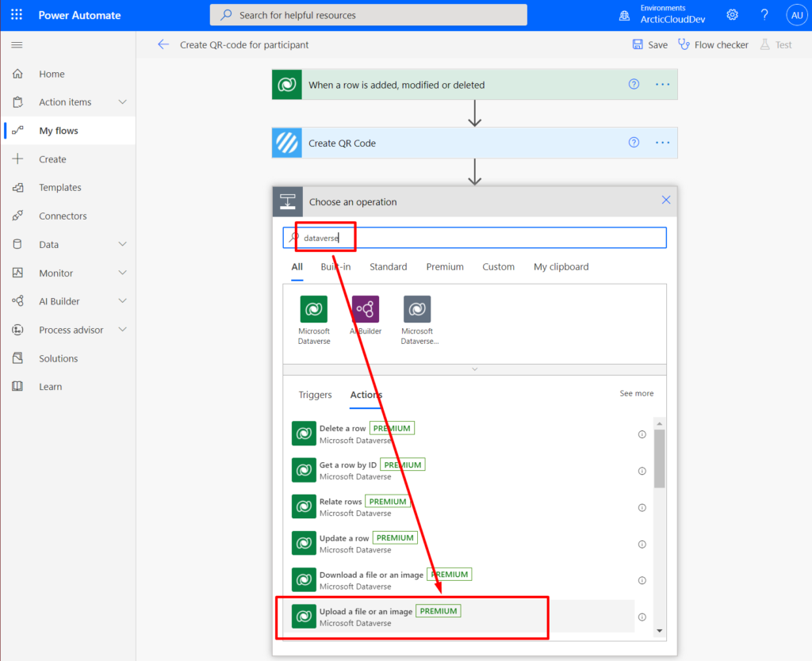Click the Test button
812x661 pixels.
(x=776, y=45)
